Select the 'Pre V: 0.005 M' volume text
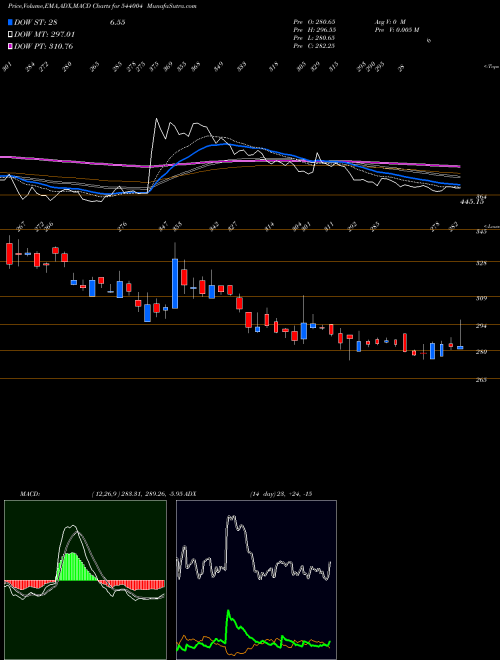The height and width of the screenshot is (660, 500). pos(397,30)
